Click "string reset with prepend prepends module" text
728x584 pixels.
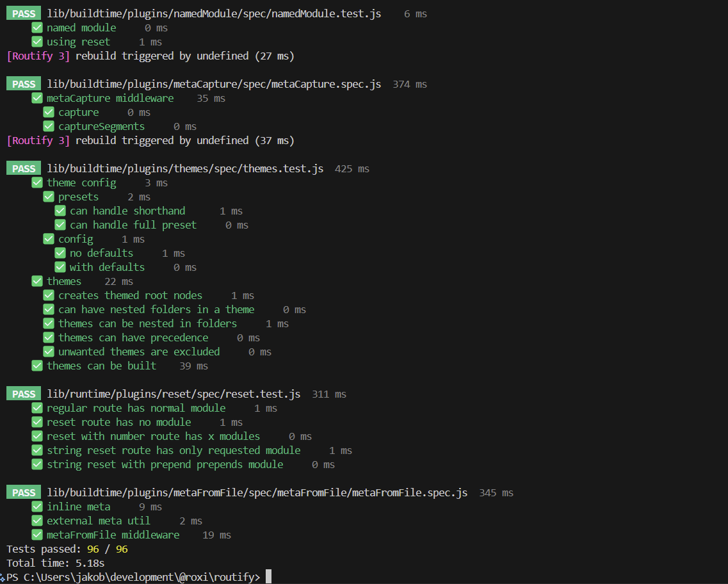[165, 465]
